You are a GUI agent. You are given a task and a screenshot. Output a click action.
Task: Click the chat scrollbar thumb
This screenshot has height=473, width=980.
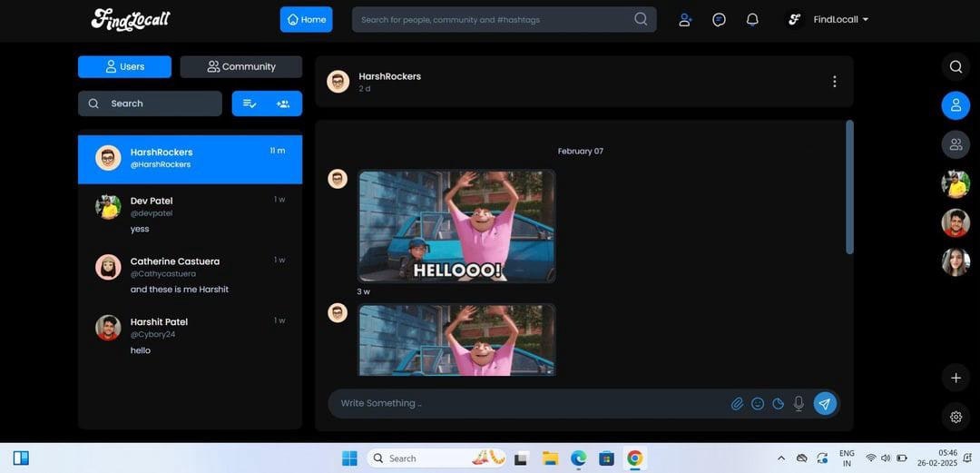pyautogui.click(x=849, y=186)
